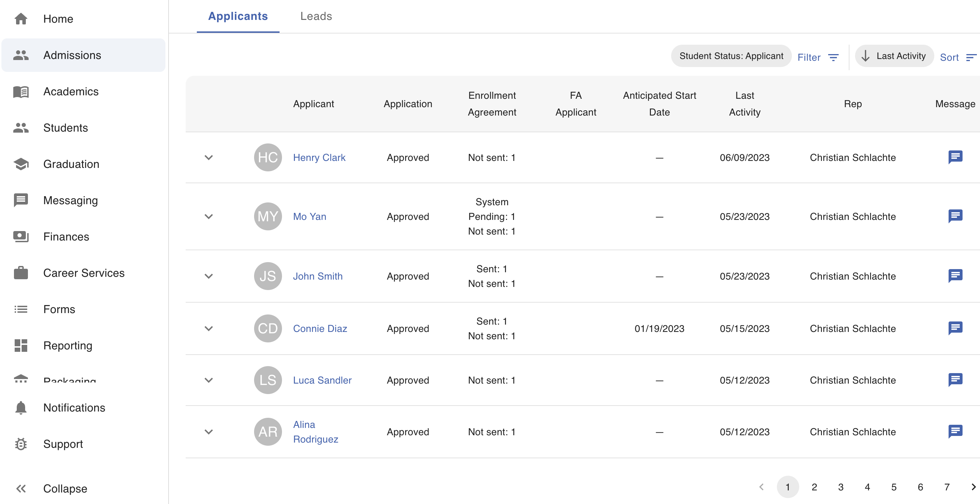The width and height of the screenshot is (980, 504).
Task: Open John Smith's applicant profile
Action: [x=318, y=276]
